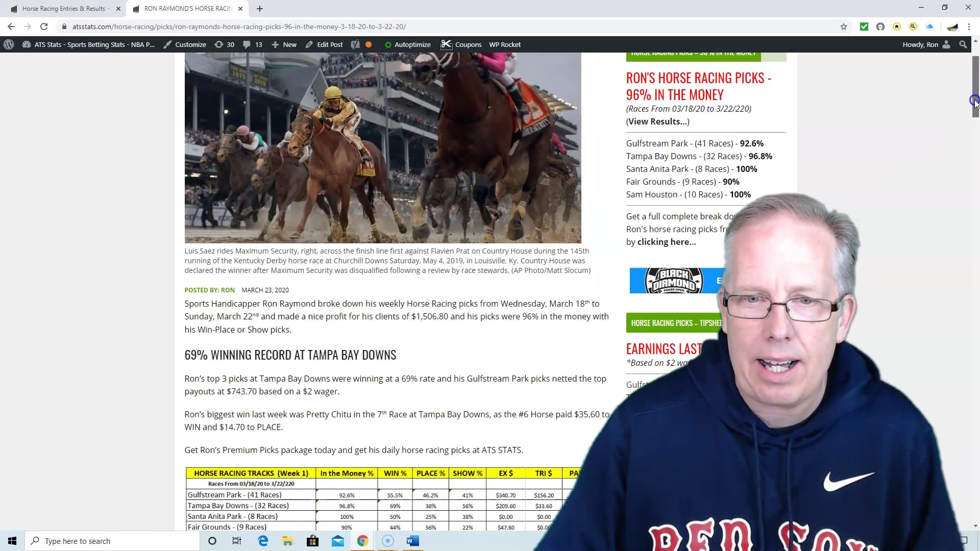Reload the current page
980x551 pixels.
[x=44, y=27]
